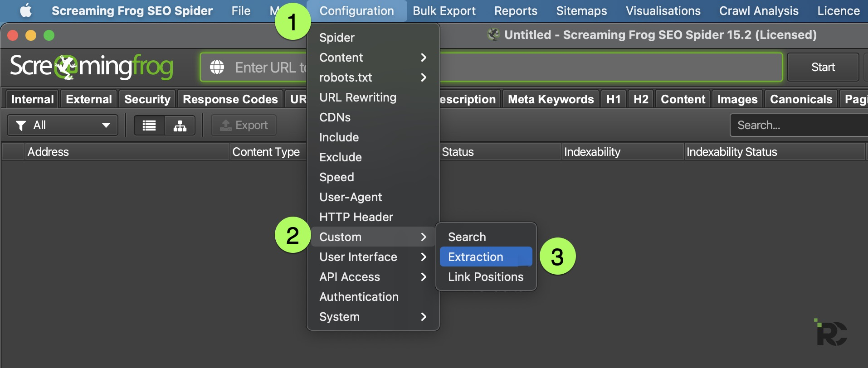Open the Visualisations menu
The image size is (868, 368).
(663, 11)
